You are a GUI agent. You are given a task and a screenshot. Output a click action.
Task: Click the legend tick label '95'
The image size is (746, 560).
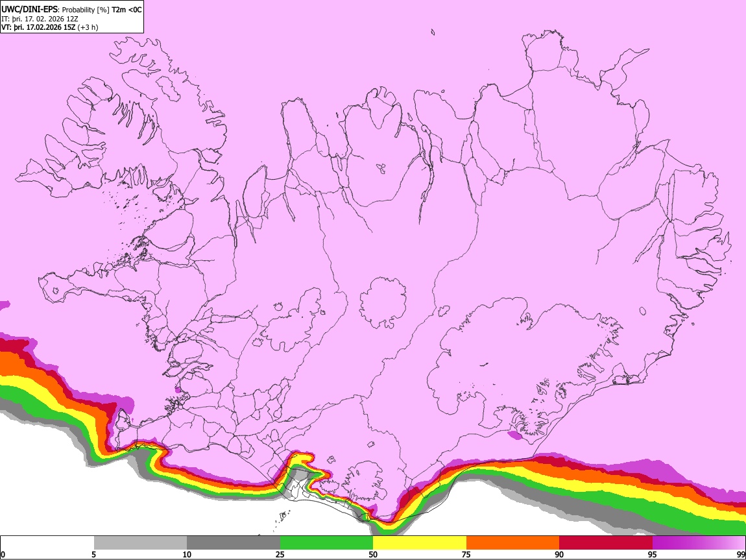(653, 555)
